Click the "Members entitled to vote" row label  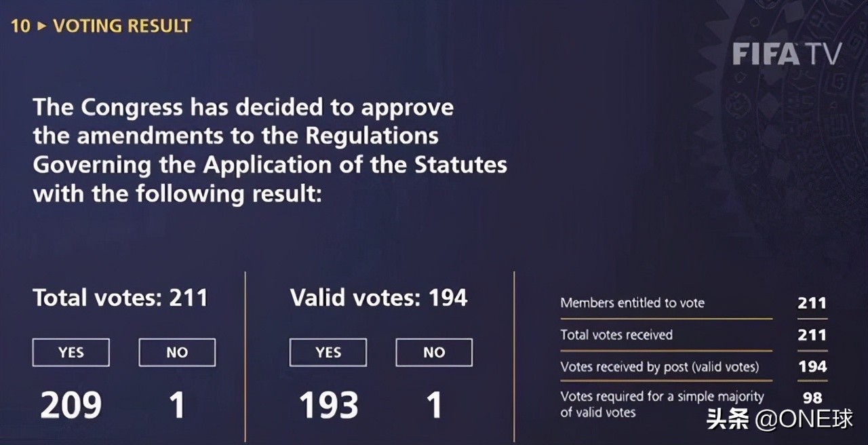click(632, 303)
